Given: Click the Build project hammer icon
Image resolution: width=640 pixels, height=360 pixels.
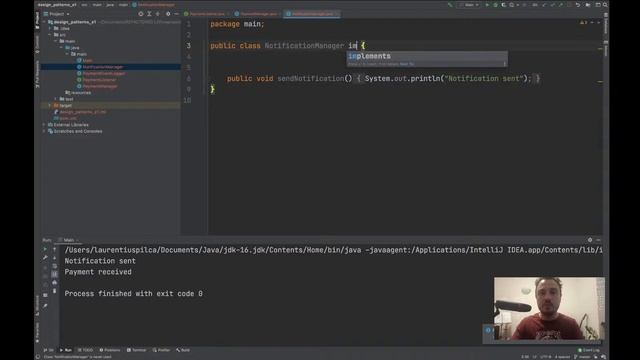Looking at the screenshot, I should 450,5.
